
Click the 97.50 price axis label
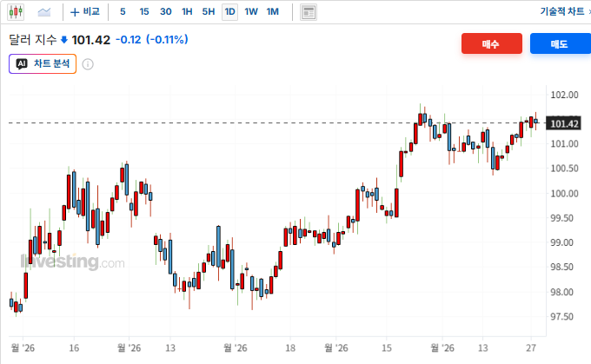[564, 316]
